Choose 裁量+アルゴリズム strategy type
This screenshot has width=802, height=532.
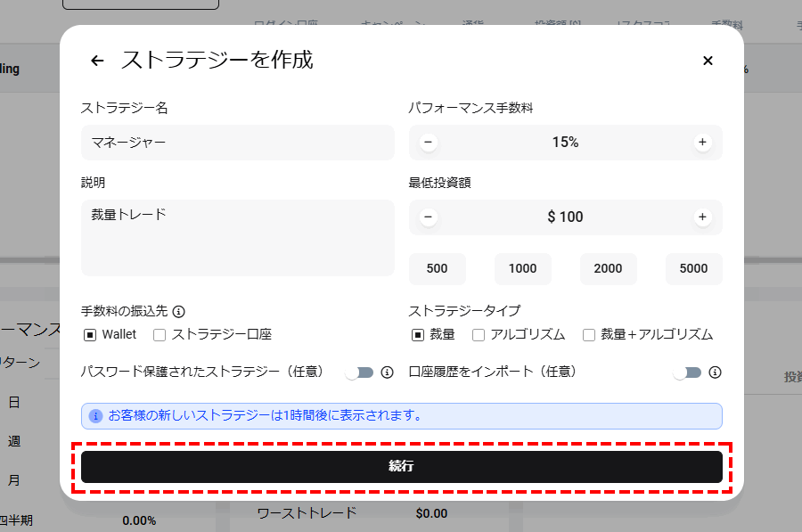tap(589, 335)
